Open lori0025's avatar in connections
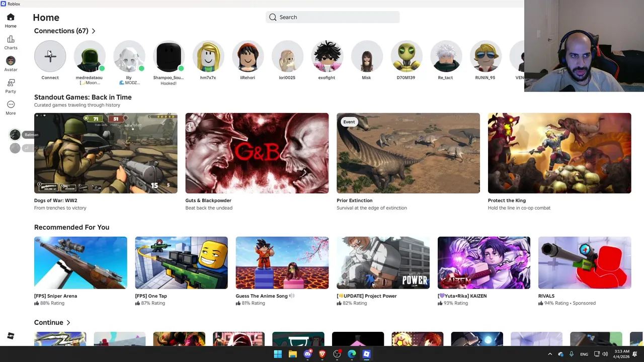This screenshot has width=644, height=362. point(287,56)
